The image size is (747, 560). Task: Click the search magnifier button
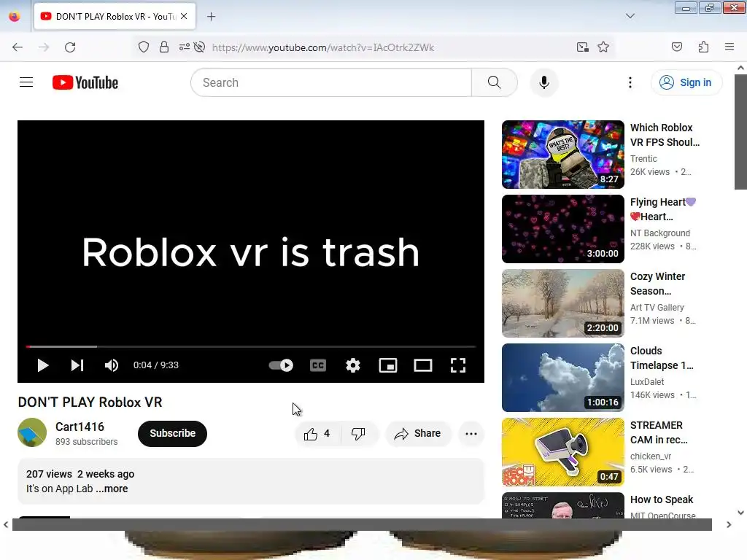495,82
